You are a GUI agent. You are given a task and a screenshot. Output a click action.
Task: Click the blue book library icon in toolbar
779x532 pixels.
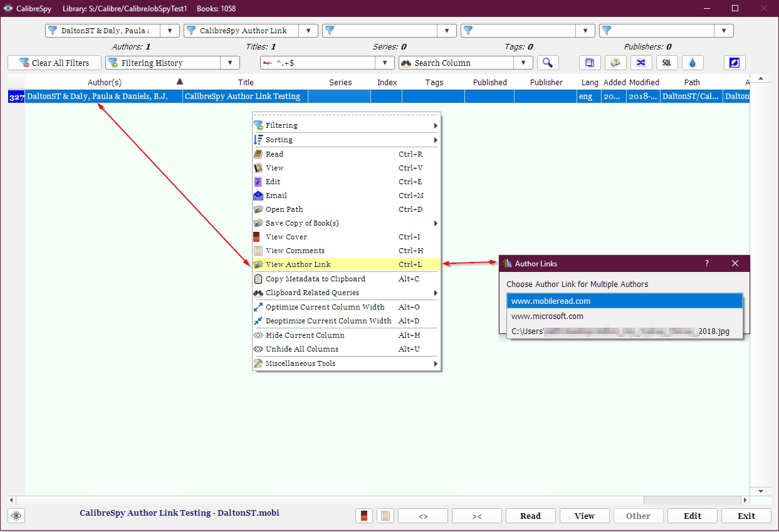click(x=590, y=63)
